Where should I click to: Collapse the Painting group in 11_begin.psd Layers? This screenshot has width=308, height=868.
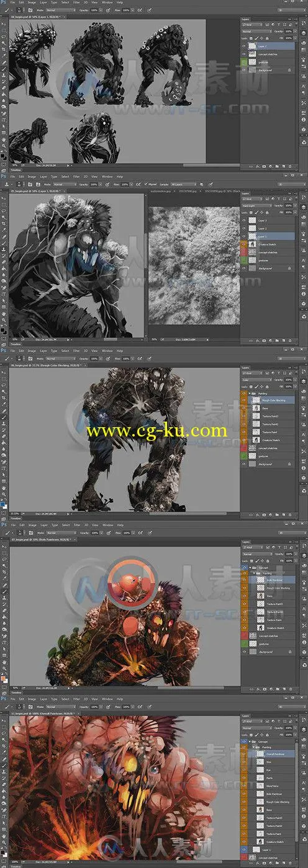click(252, 747)
